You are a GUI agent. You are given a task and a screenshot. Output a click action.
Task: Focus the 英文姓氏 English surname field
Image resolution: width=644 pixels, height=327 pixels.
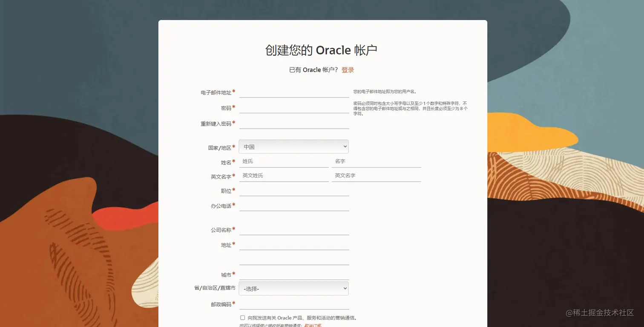pos(284,176)
